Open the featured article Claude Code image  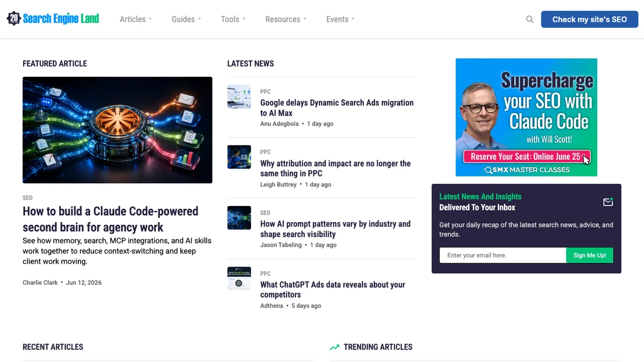click(x=118, y=130)
